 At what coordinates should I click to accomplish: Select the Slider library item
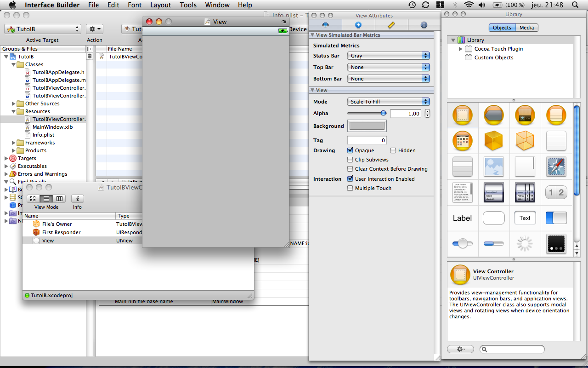pos(463,243)
